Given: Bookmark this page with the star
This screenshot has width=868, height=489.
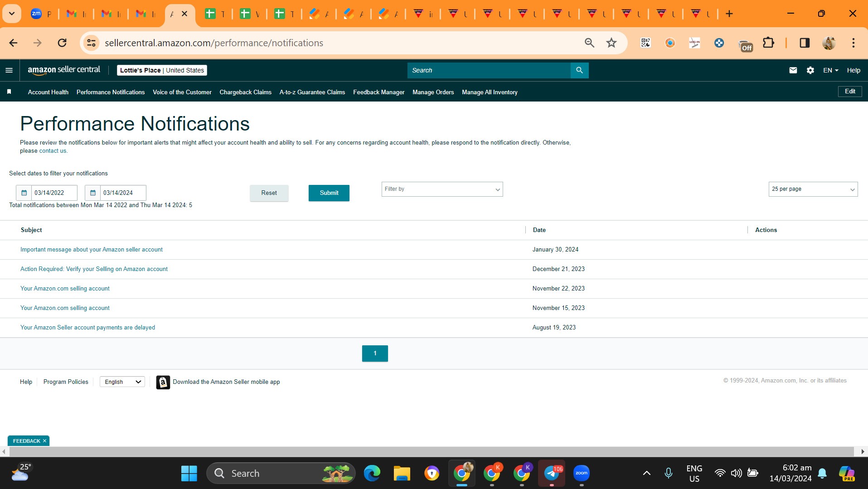Looking at the screenshot, I should tap(611, 43).
